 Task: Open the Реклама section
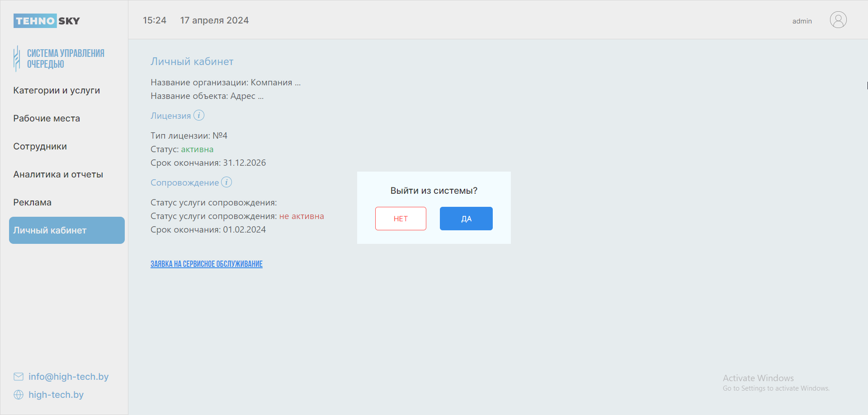click(32, 202)
